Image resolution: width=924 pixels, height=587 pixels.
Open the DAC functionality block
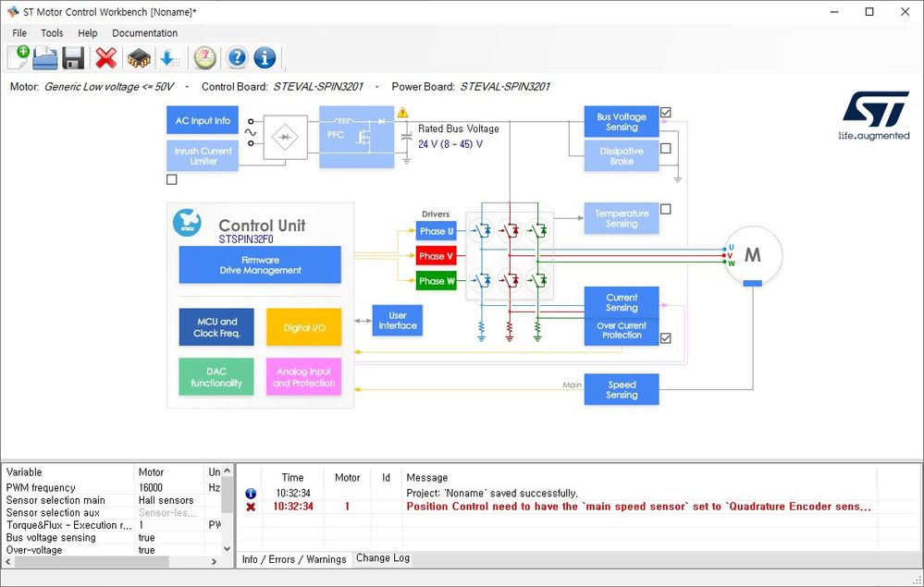[x=216, y=377]
